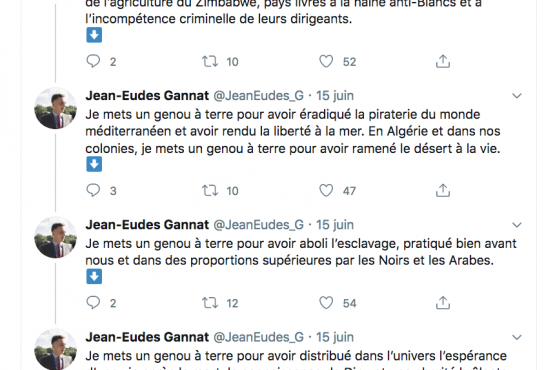Open options chevron on esclavage tweet
The width and height of the screenshot is (555, 370).
517,225
